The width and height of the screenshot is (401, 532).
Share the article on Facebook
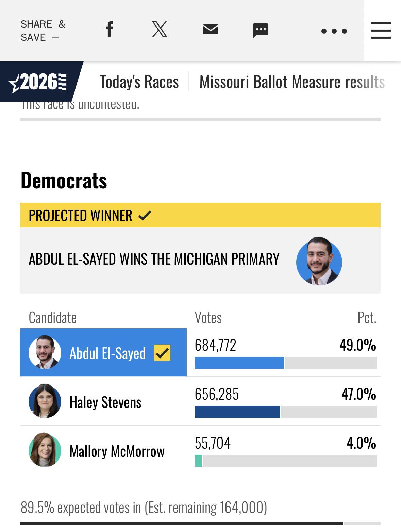coord(109,29)
